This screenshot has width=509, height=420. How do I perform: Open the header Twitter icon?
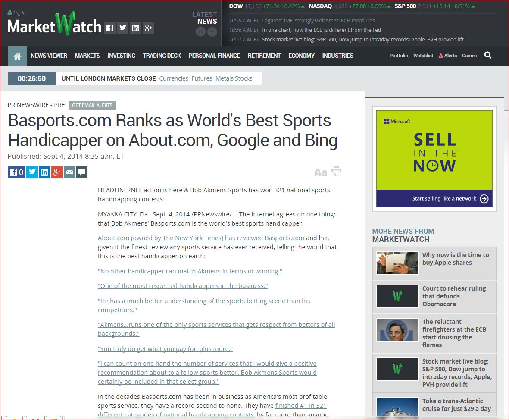click(x=123, y=28)
